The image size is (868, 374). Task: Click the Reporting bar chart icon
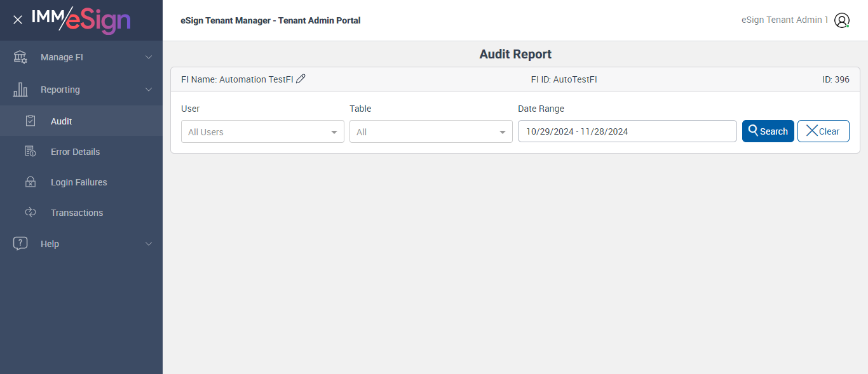20,90
